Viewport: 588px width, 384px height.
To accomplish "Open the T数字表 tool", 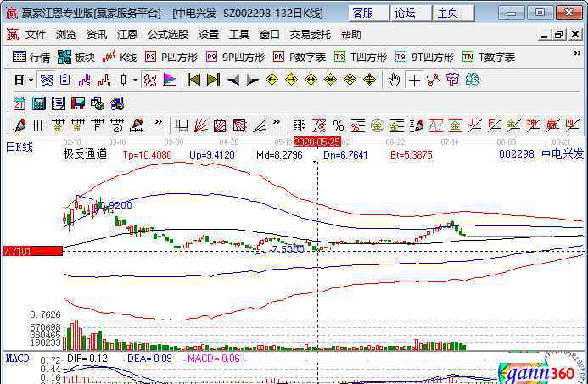I will pyautogui.click(x=489, y=58).
